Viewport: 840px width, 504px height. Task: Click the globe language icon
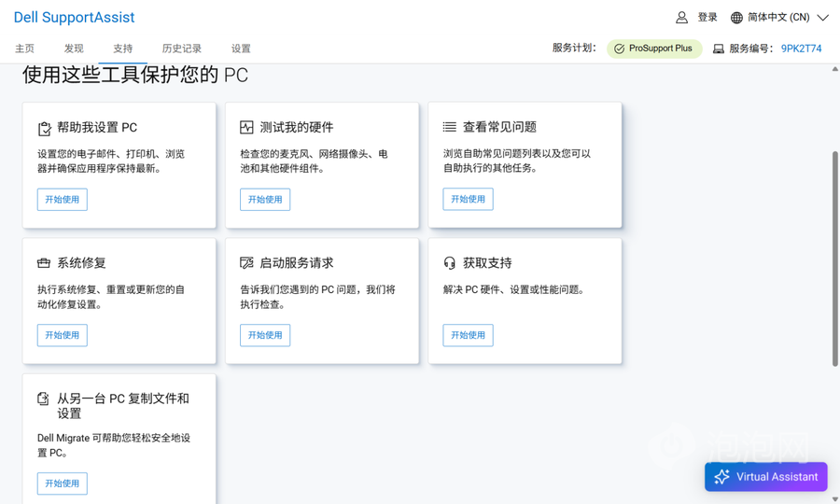[x=736, y=18]
